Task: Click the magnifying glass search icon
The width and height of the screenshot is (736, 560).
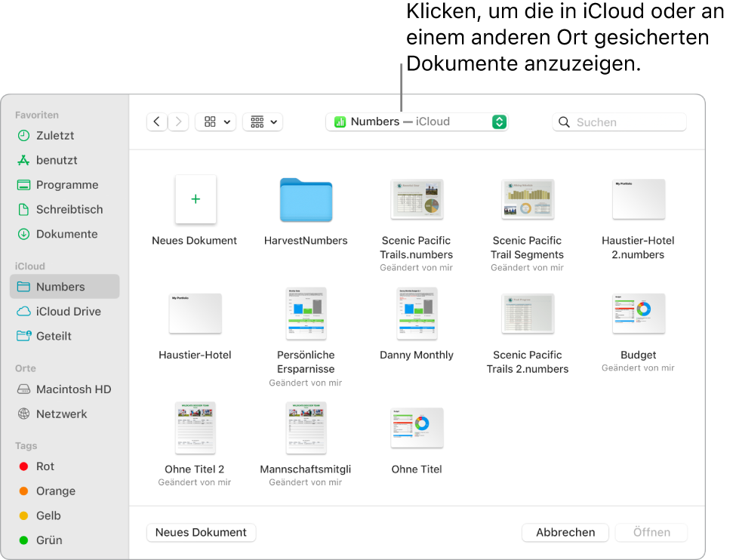Action: click(x=564, y=122)
